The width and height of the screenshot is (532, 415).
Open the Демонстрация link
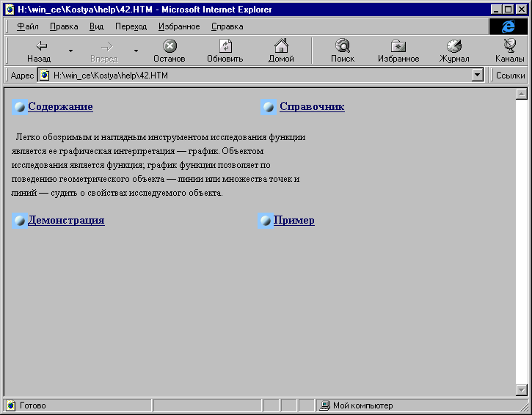click(x=66, y=221)
